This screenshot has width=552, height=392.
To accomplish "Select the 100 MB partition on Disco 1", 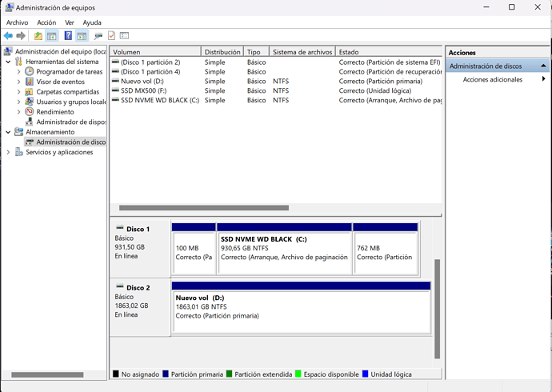I will (x=194, y=249).
